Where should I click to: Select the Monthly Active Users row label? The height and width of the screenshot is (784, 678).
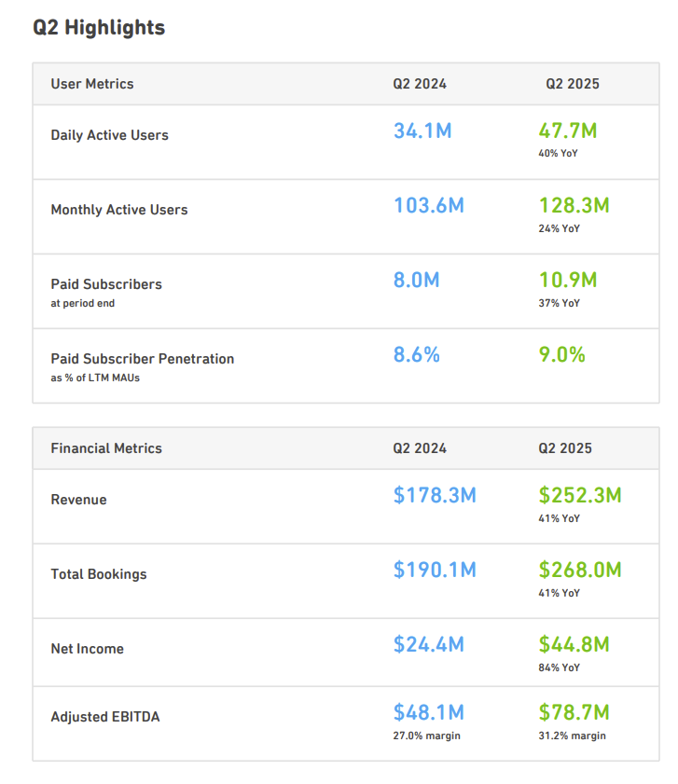point(119,210)
